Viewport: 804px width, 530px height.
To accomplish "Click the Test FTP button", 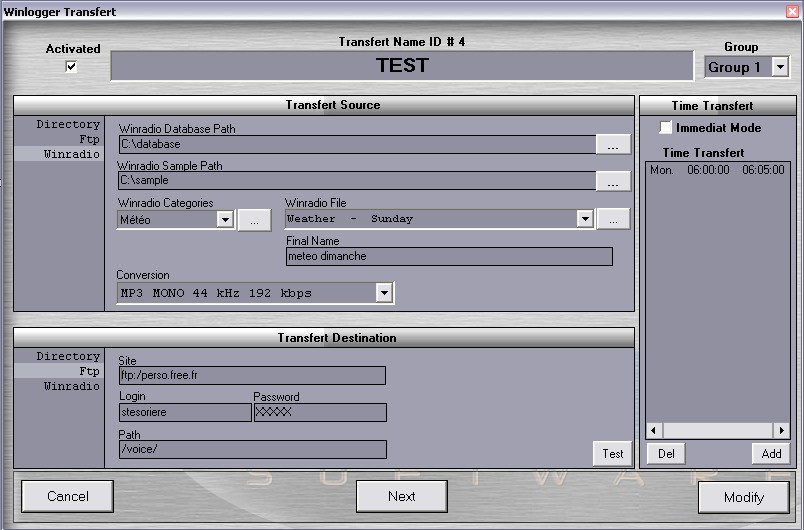I will (612, 454).
